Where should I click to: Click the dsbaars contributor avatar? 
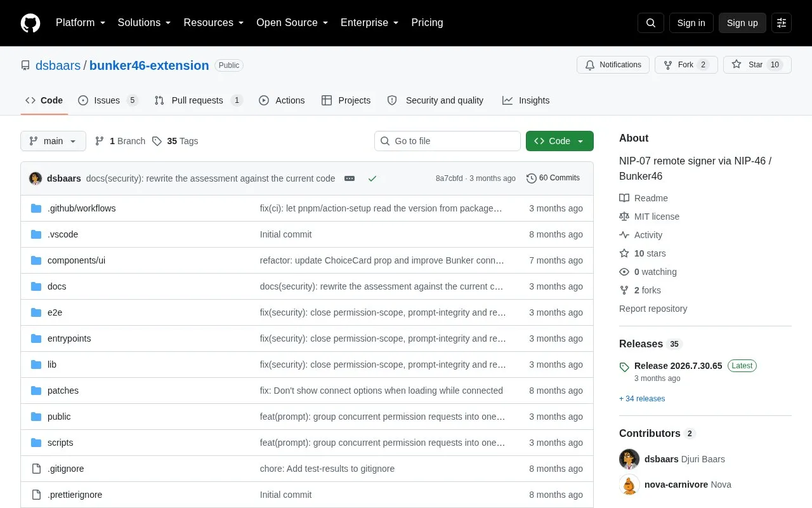[629, 459]
